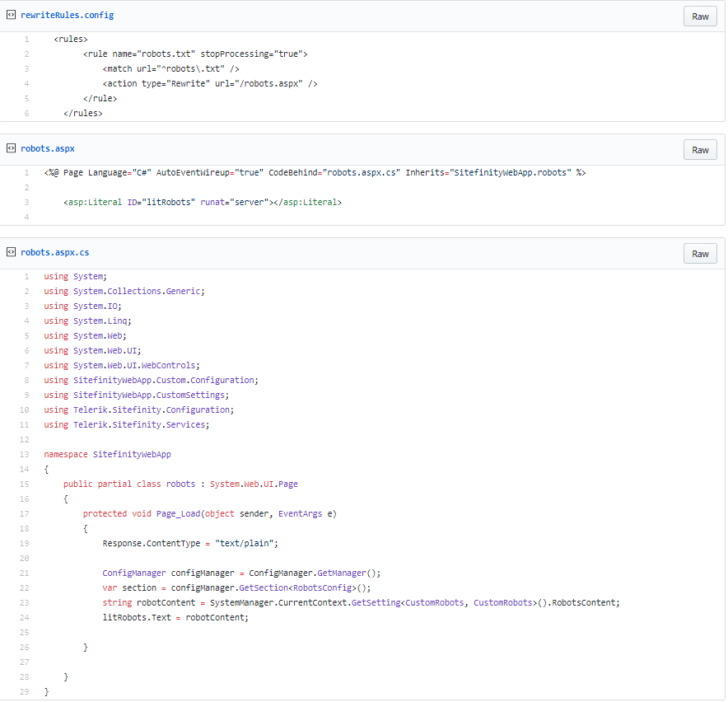The image size is (728, 702).
Task: Click 'using SitefinityWebApp.Custom.Configuration;' line
Action: (x=151, y=381)
